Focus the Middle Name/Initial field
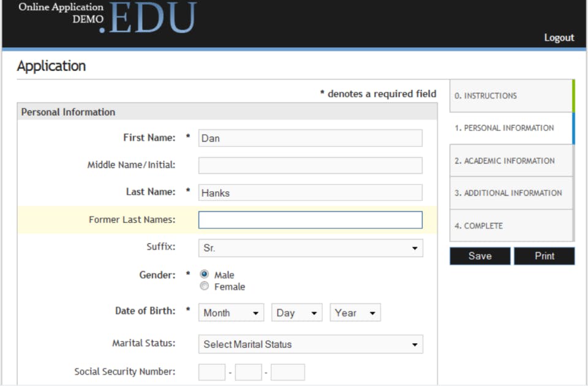 [x=311, y=165]
